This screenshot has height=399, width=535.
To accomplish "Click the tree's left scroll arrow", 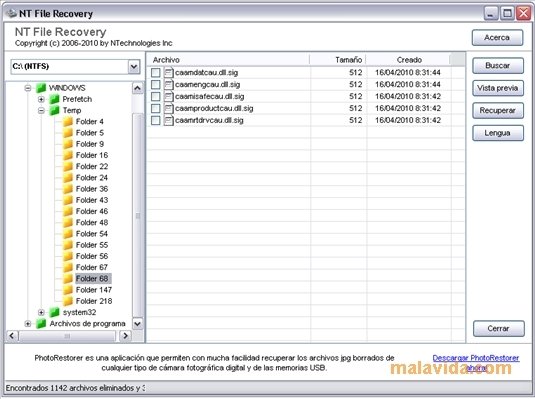I will point(12,336).
